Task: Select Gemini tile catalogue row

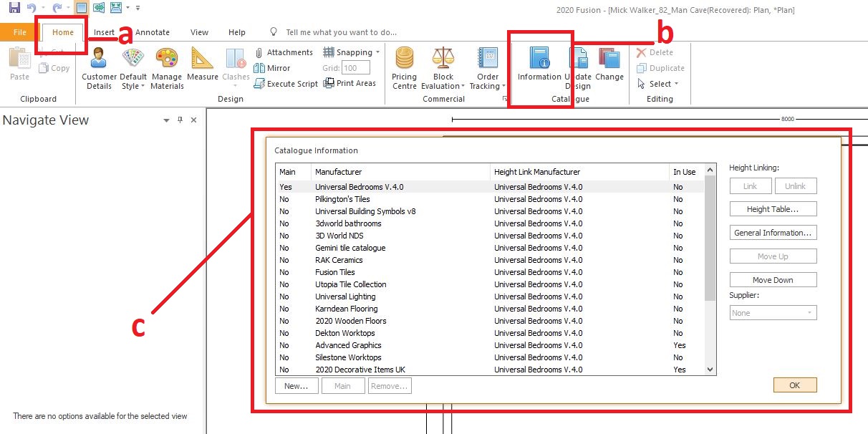Action: click(x=490, y=248)
